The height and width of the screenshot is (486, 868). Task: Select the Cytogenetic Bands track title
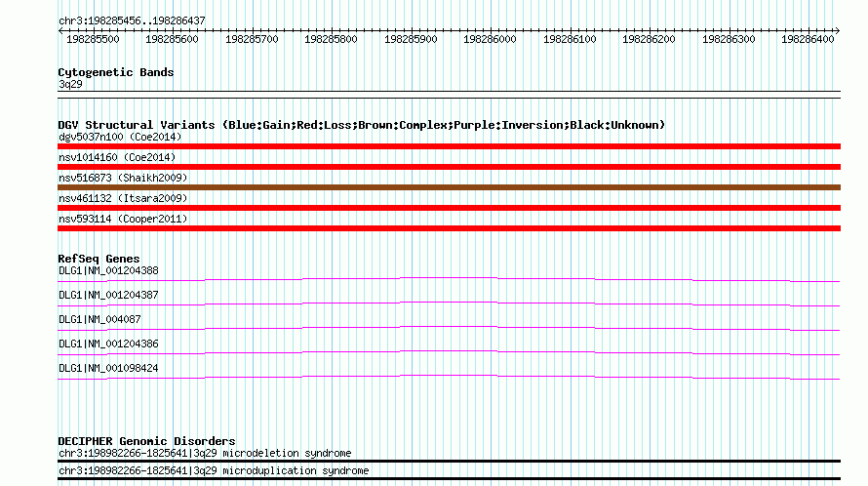(x=116, y=72)
